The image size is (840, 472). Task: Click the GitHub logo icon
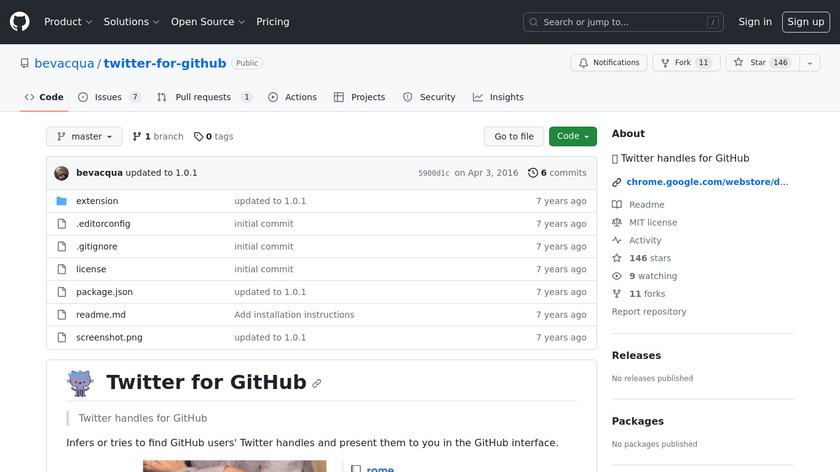pyautogui.click(x=20, y=22)
